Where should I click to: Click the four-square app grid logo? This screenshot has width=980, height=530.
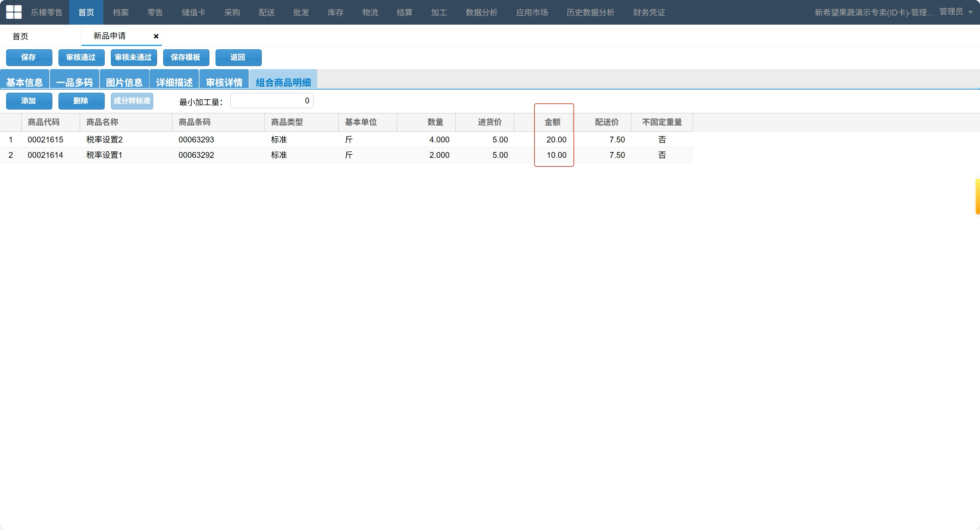pyautogui.click(x=14, y=12)
